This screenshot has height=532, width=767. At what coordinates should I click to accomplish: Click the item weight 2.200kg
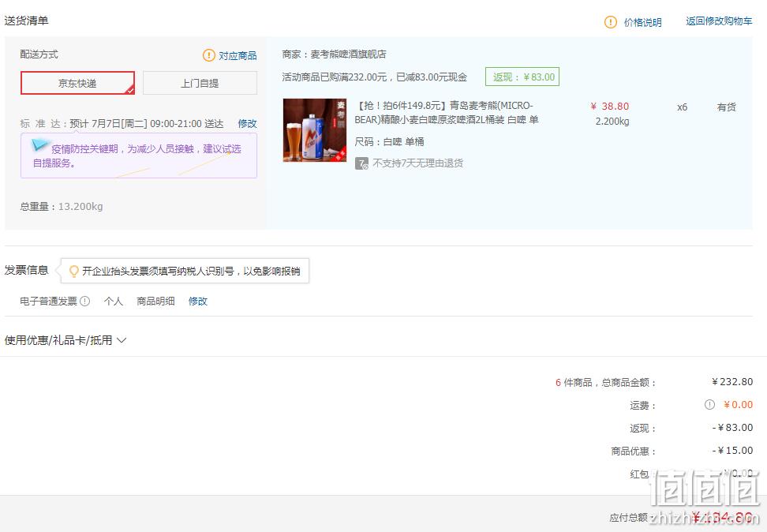point(612,122)
